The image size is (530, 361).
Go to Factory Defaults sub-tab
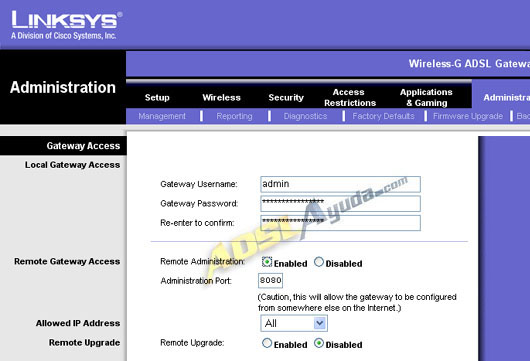[383, 116]
